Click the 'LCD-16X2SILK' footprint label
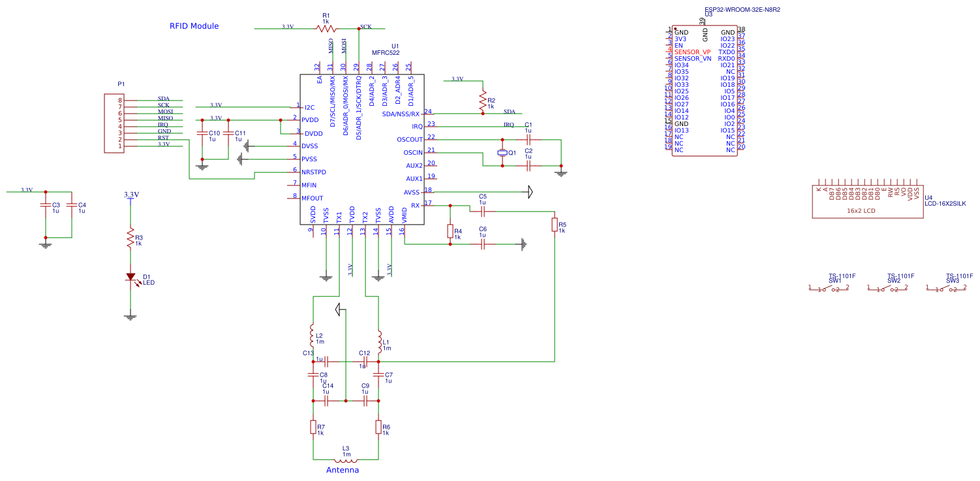Viewport: 980px width, 481px height. click(x=945, y=204)
